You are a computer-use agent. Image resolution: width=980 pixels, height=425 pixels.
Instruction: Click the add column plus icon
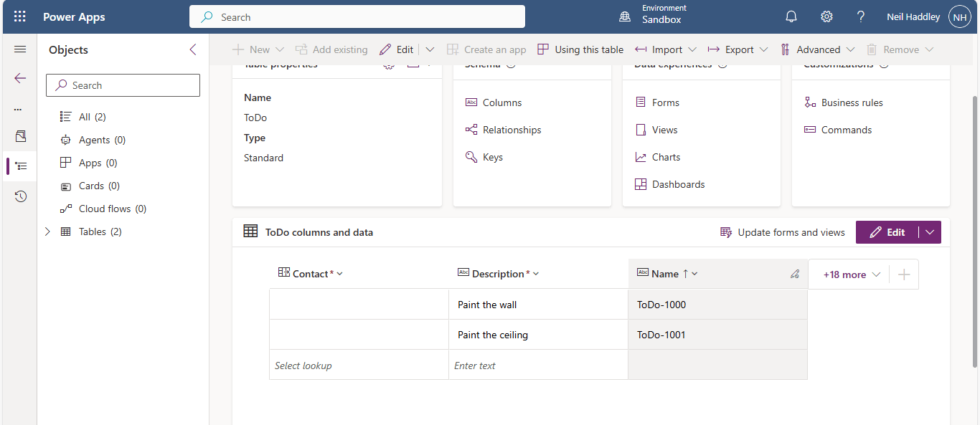904,274
